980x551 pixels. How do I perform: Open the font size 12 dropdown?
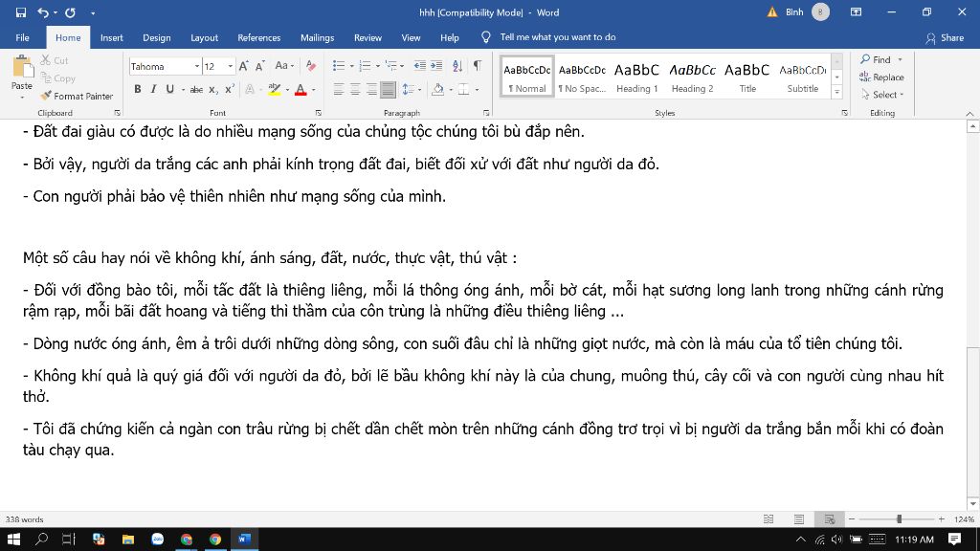coord(230,66)
